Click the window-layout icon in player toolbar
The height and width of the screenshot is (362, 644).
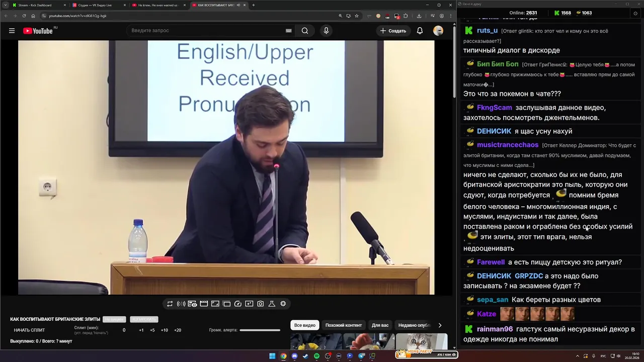226,304
